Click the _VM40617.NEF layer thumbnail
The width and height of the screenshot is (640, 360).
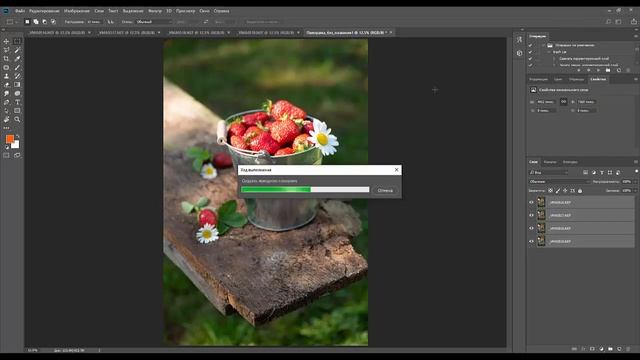coord(541,215)
